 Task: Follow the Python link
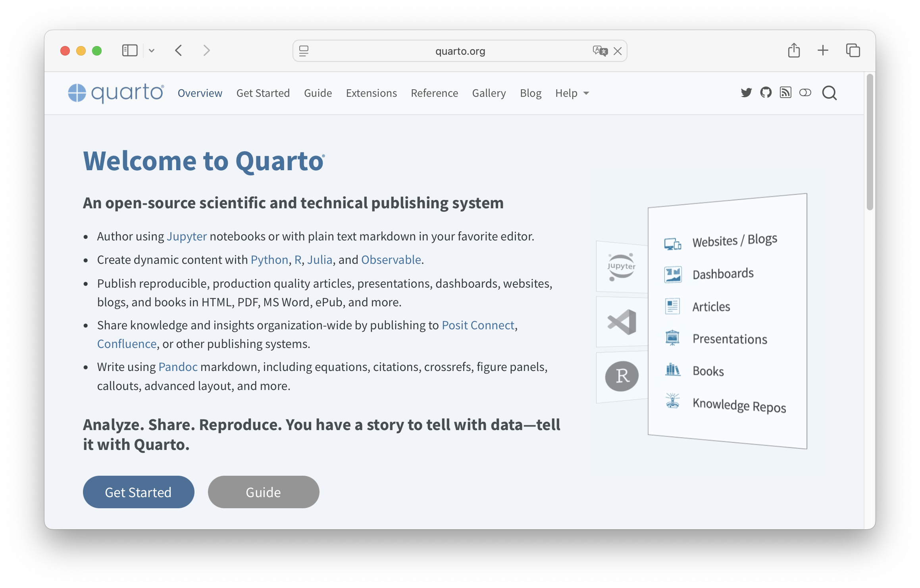click(x=269, y=260)
